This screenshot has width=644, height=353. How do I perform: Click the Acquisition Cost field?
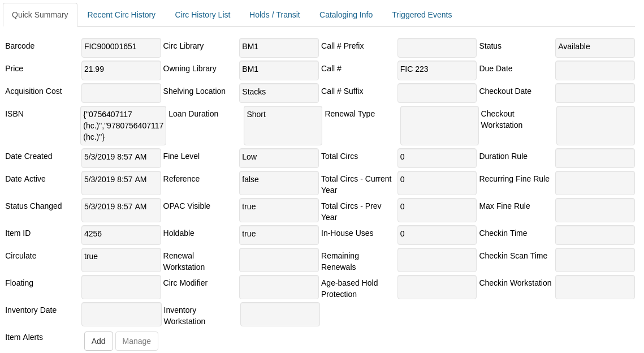pos(121,93)
